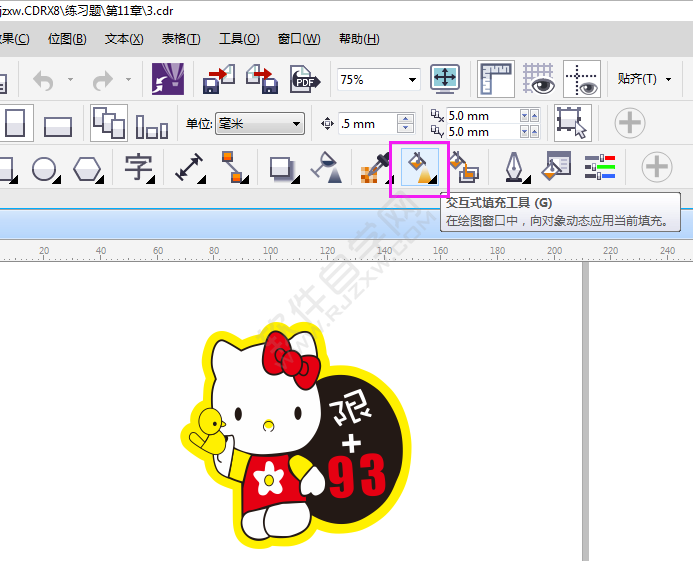Click the landscape orientation button
The image size is (693, 561).
[x=58, y=125]
